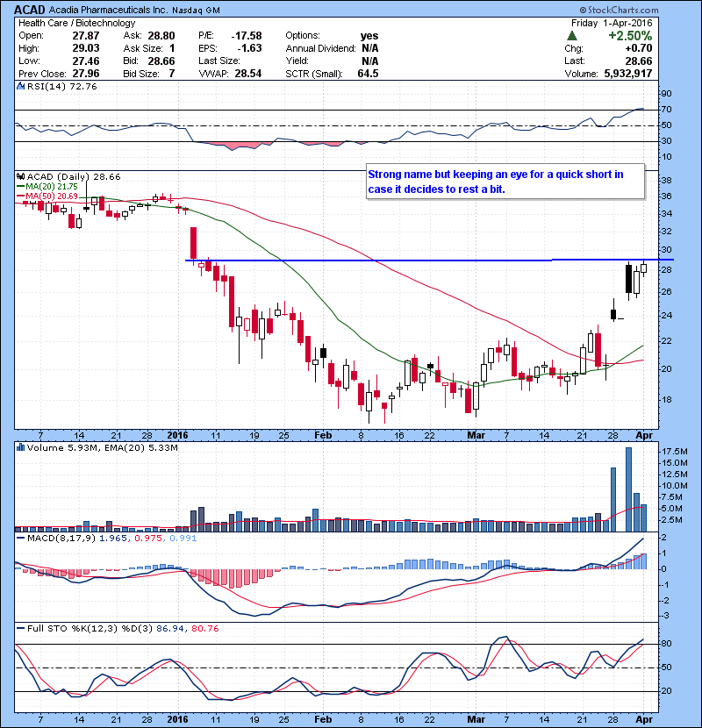Click the 2016 date label on price axis

(177, 436)
